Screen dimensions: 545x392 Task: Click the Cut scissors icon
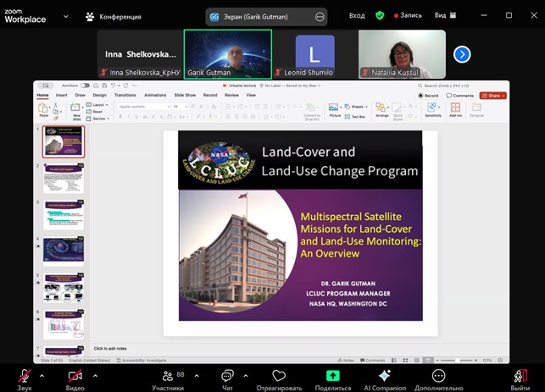point(55,105)
